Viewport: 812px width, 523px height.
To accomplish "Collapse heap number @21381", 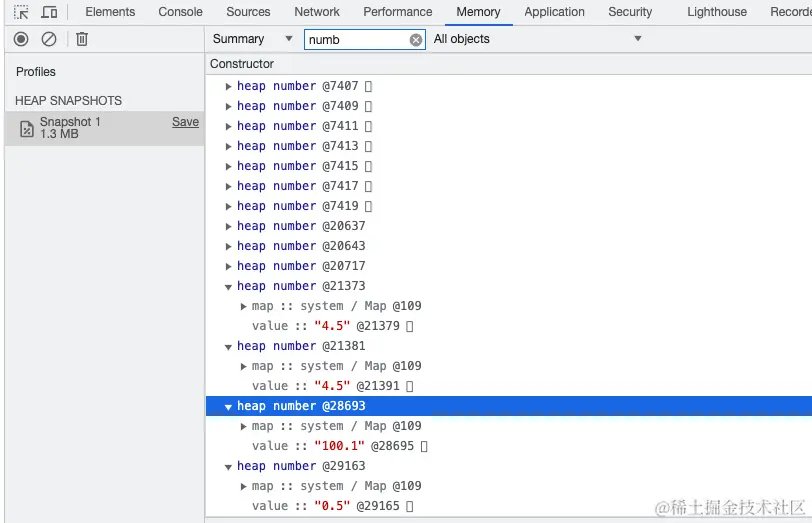I will tap(228, 347).
